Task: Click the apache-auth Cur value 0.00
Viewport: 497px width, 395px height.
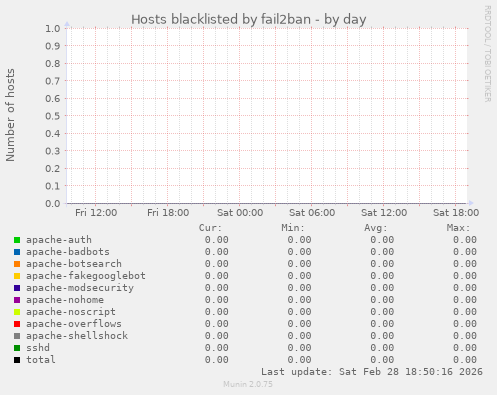Action: pos(216,240)
